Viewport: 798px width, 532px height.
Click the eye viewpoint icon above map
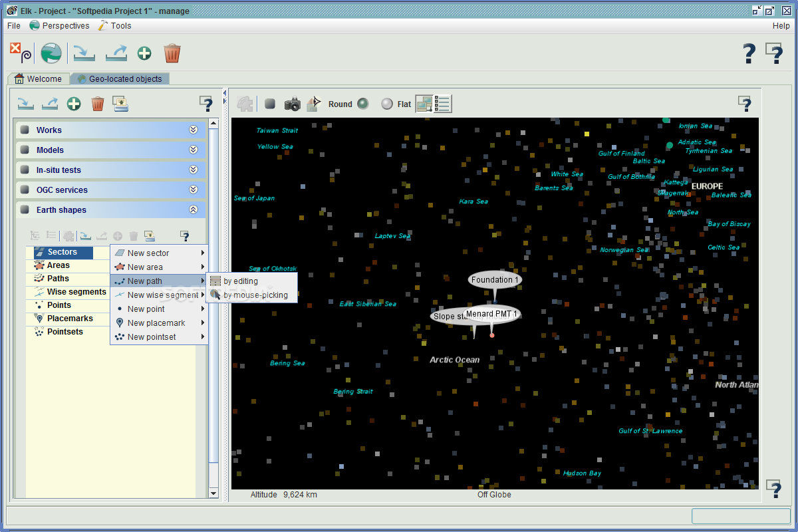pos(313,104)
